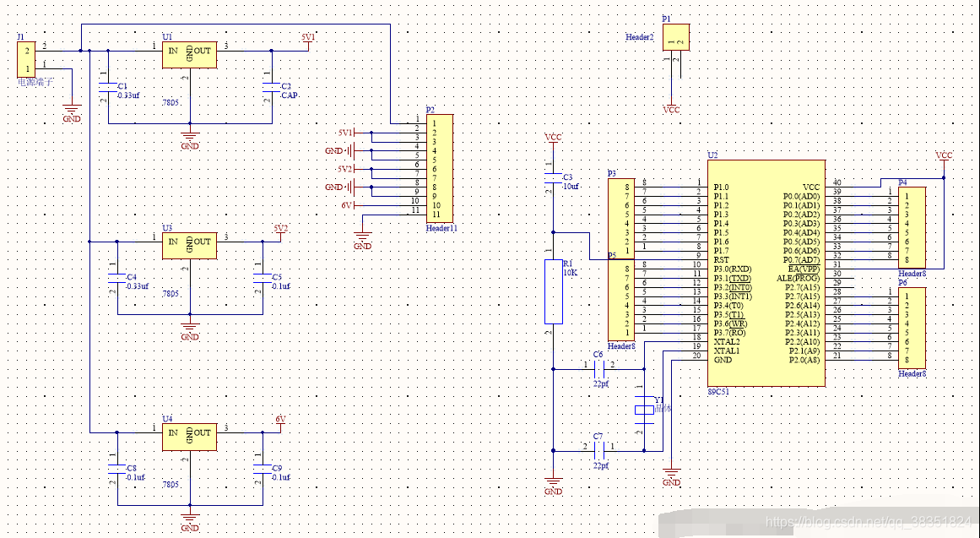Click the Y1 crystal oscillator symbol
The image size is (980, 538).
(645, 410)
